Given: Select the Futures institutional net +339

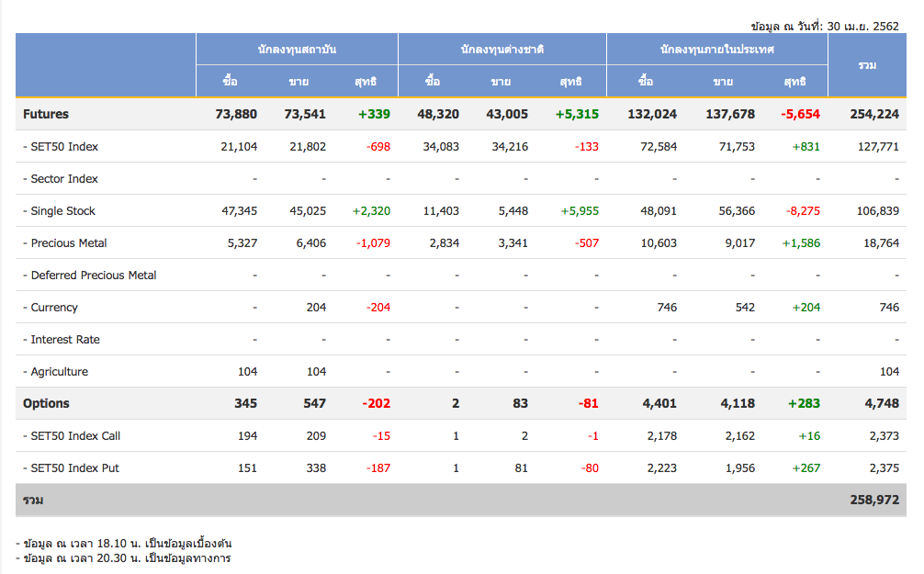Looking at the screenshot, I should 374,114.
